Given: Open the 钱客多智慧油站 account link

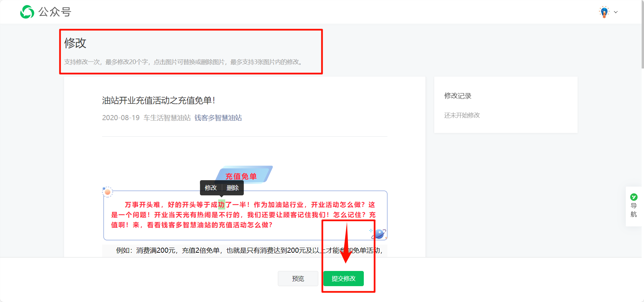Looking at the screenshot, I should (x=218, y=118).
